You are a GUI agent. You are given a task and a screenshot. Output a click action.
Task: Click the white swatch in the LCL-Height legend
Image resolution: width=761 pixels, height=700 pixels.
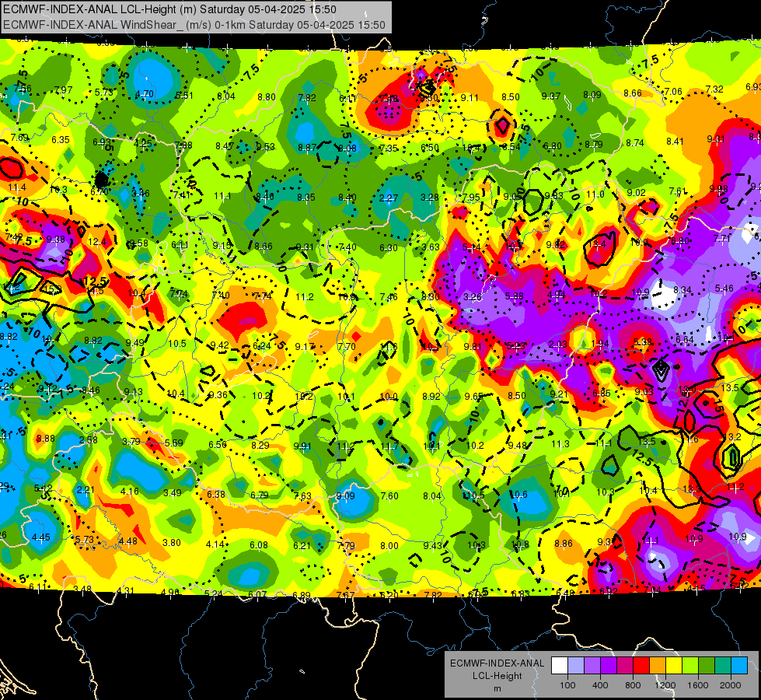point(560,666)
